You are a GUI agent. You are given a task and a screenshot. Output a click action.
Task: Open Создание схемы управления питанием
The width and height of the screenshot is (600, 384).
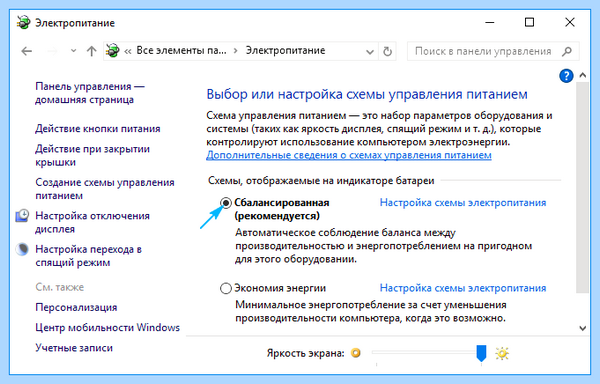(105, 189)
